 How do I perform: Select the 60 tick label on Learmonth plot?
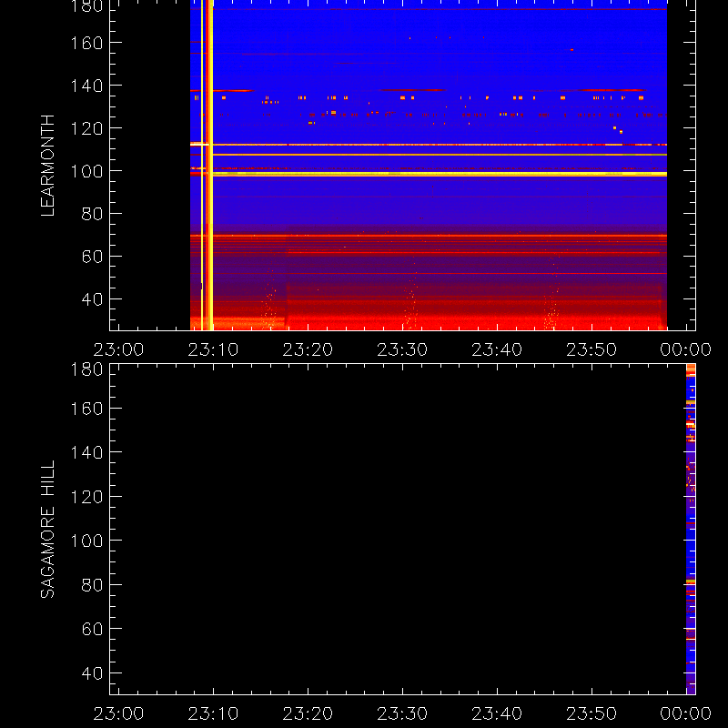(x=92, y=257)
